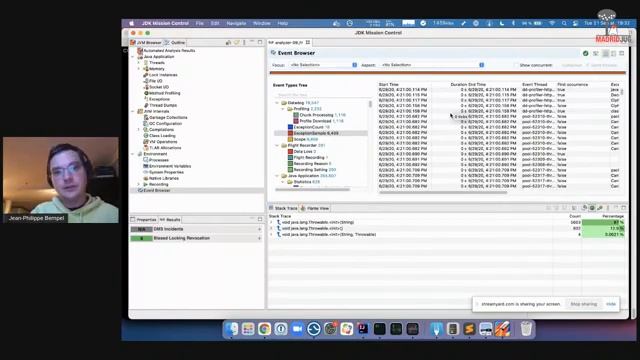Open VM Operations page
The width and height of the screenshot is (640, 360).
coord(163,142)
